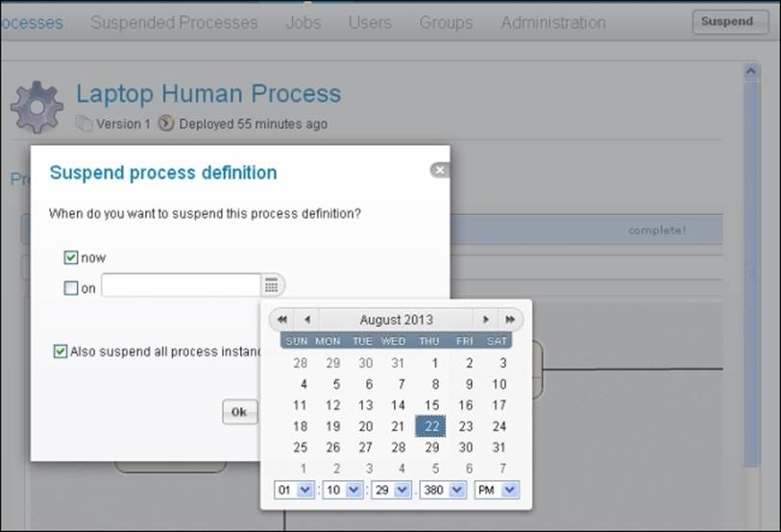Select August 15 in the calendar

(431, 405)
